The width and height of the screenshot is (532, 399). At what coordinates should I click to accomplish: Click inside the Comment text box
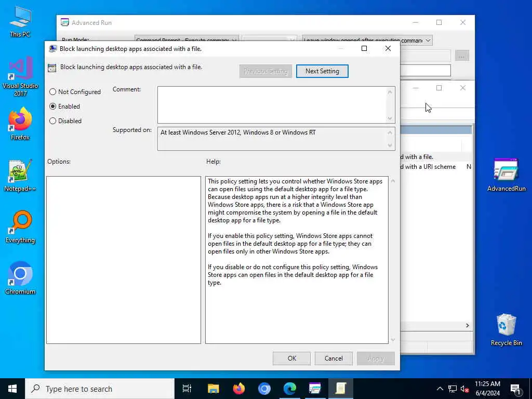[271, 105]
